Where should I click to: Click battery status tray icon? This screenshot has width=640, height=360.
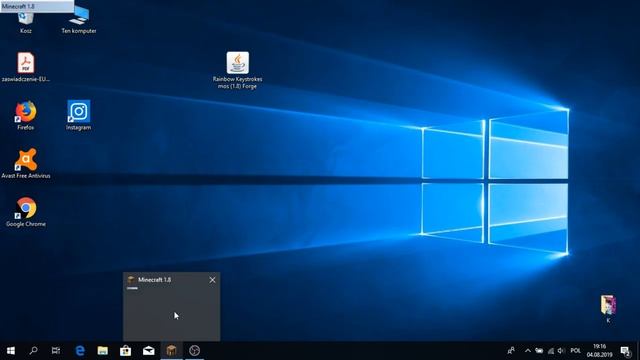pos(539,351)
